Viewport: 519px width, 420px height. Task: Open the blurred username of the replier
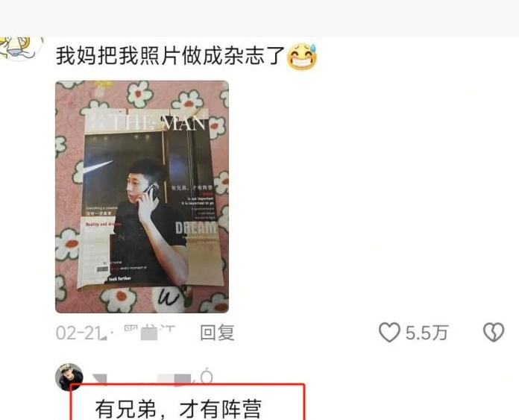pos(142,378)
